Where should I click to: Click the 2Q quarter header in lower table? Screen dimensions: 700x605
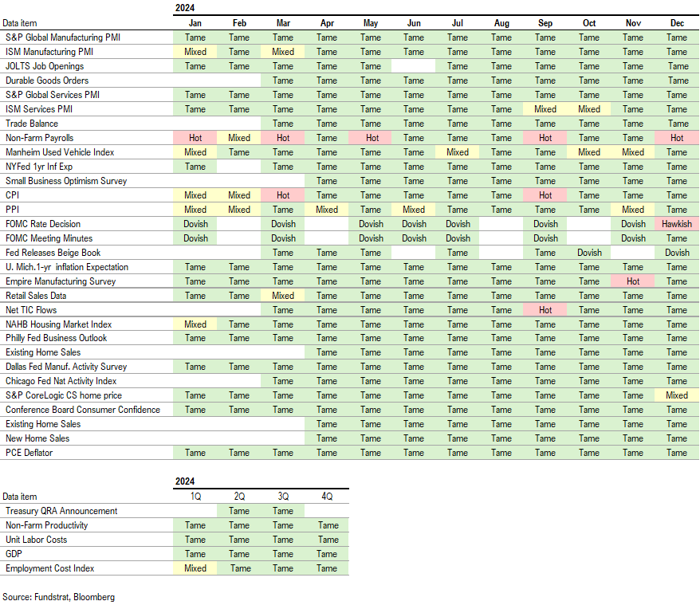click(239, 497)
